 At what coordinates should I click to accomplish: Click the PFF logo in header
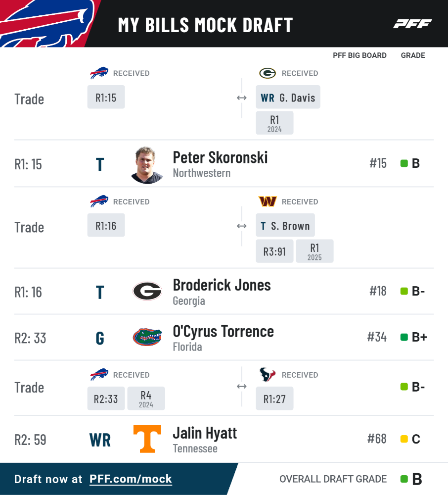click(x=412, y=24)
